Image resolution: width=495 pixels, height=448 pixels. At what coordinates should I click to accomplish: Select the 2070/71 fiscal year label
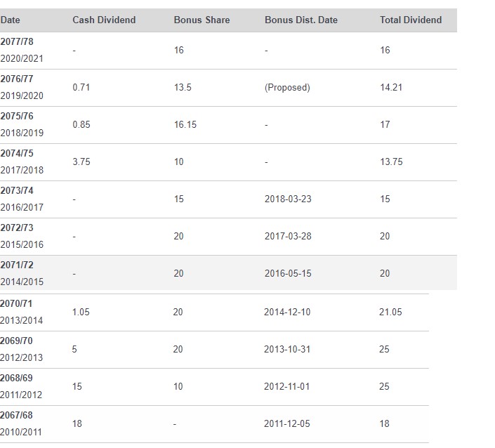click(x=17, y=304)
